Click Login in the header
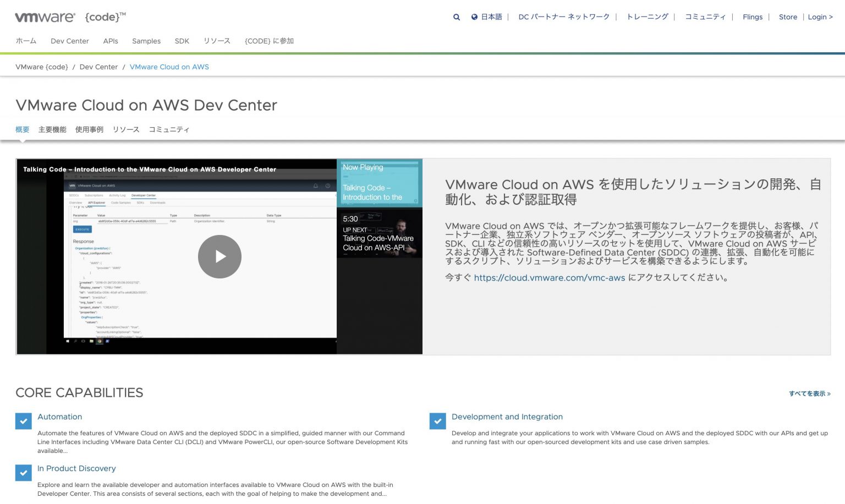Screen dimensions: 845x504 820,17
